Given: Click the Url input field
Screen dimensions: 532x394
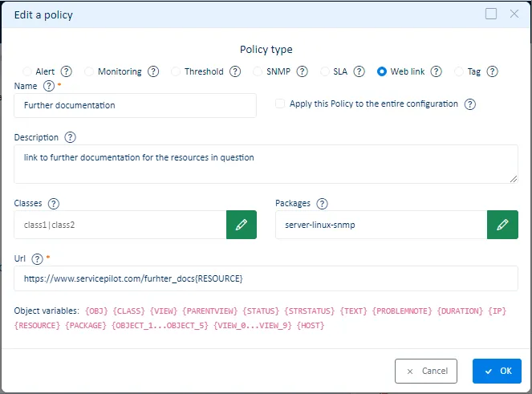Looking at the screenshot, I should [266, 278].
